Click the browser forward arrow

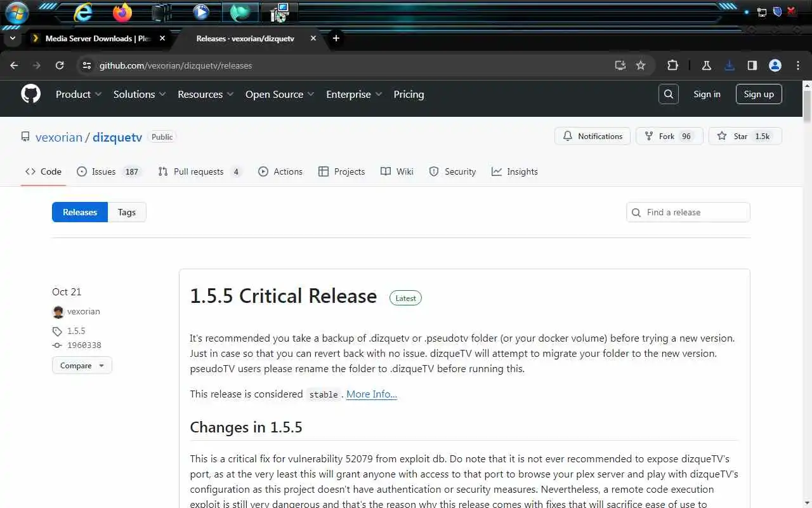click(x=37, y=65)
